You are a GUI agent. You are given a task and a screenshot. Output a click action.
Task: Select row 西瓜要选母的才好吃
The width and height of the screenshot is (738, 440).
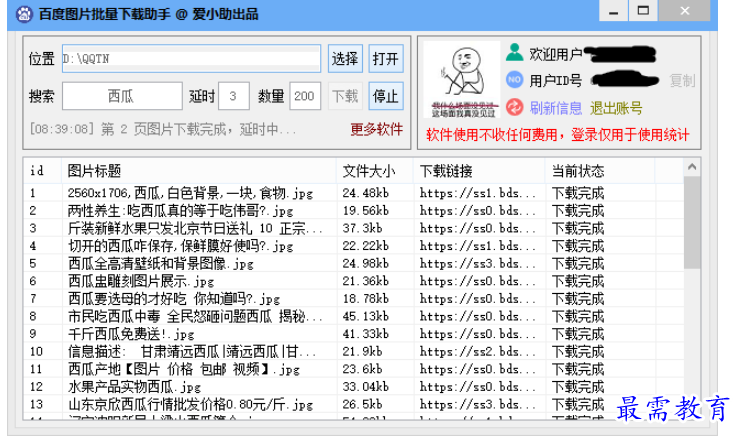click(354, 299)
